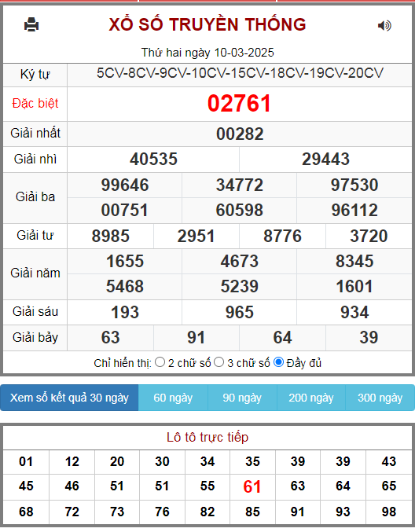This screenshot has height=532, width=415.
Task: Click the Đặc biệt label
Action: 35,104
